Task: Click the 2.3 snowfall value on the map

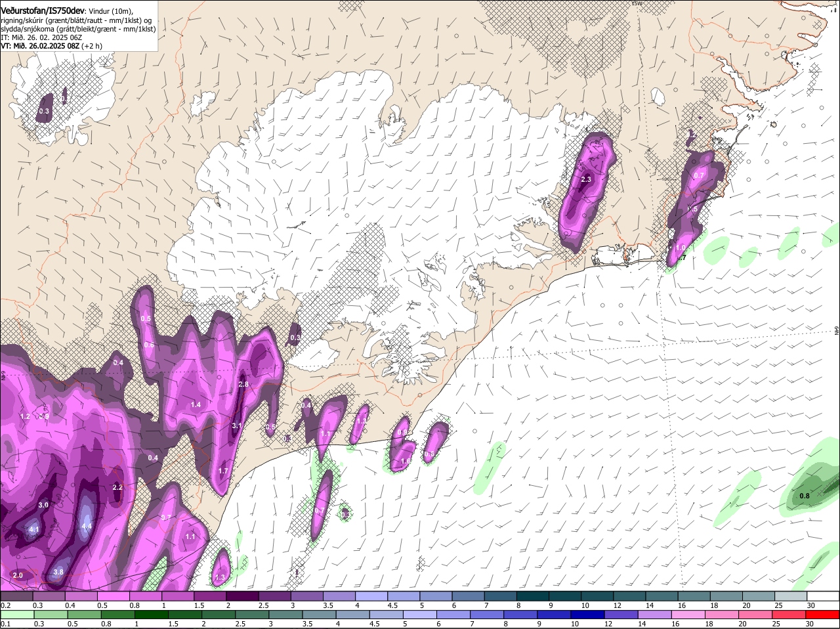Action: pyautogui.click(x=586, y=179)
